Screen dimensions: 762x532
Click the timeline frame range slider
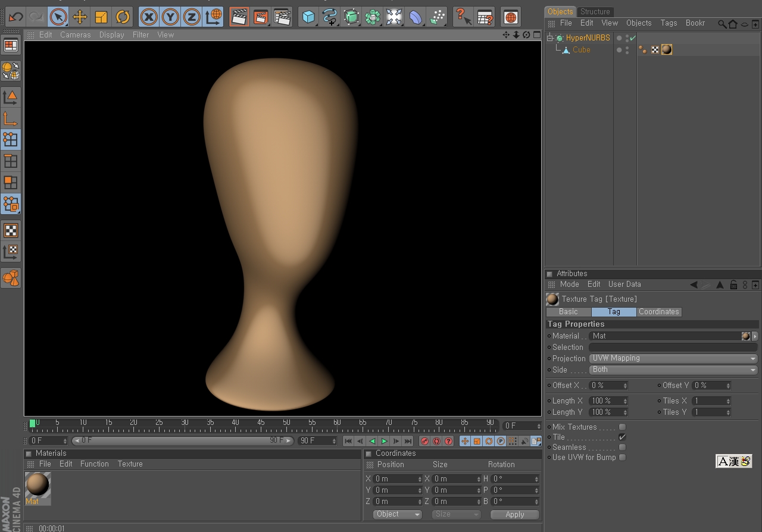pos(183,441)
